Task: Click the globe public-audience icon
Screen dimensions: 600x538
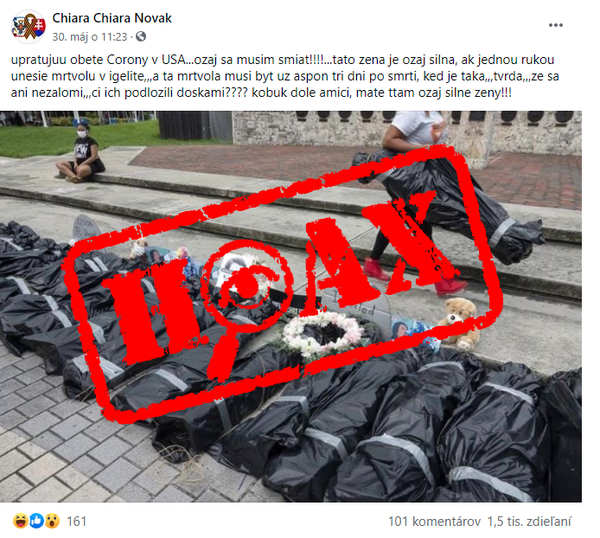Action: pos(141,37)
